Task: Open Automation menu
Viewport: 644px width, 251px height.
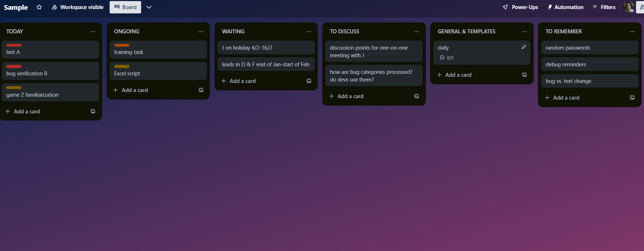Action: point(565,7)
